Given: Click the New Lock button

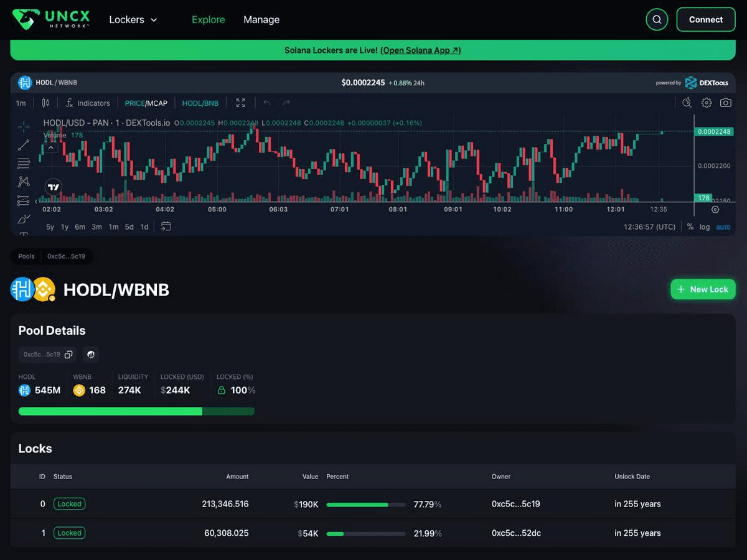Looking at the screenshot, I should pos(703,289).
